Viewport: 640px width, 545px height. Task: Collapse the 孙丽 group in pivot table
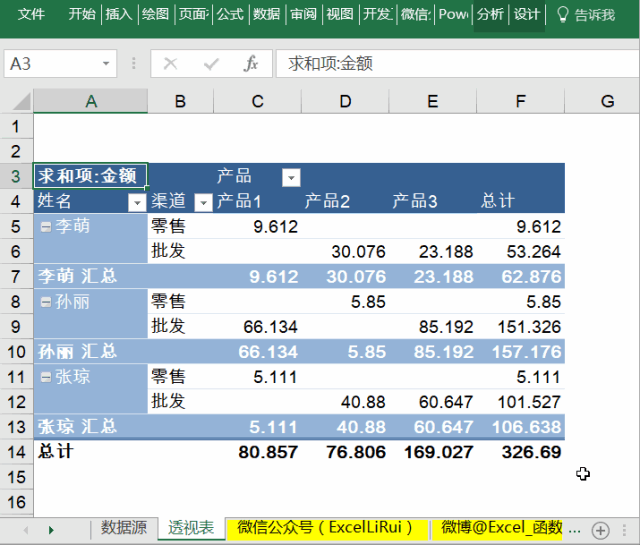[45, 302]
